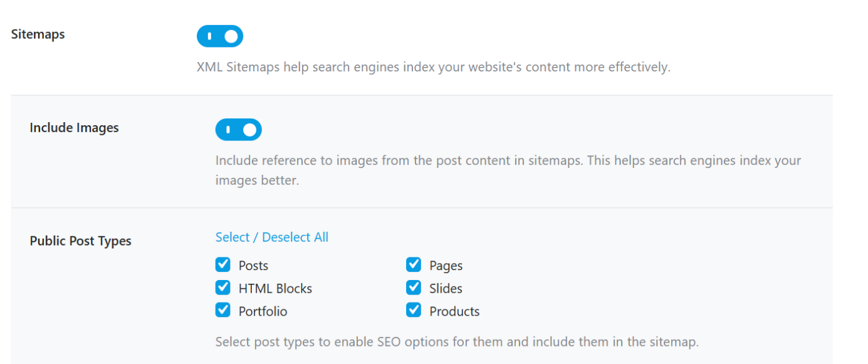Click the "Include Images" setting heading

point(74,128)
